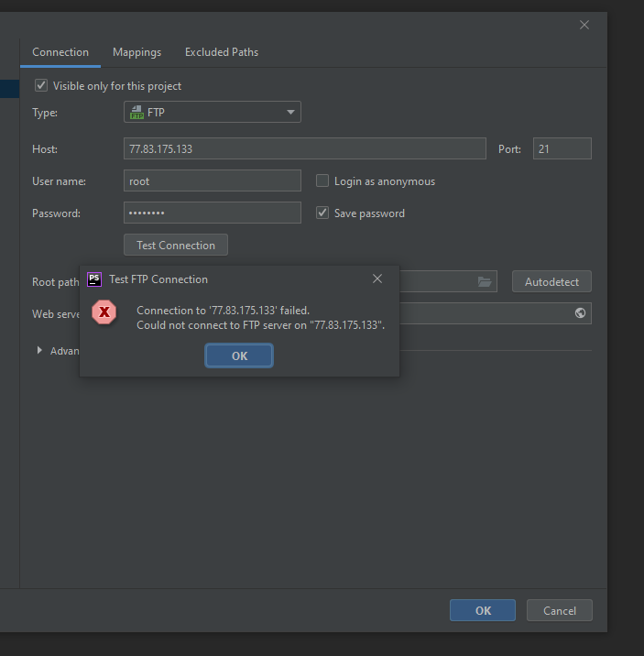Uncheck Save password

point(322,213)
